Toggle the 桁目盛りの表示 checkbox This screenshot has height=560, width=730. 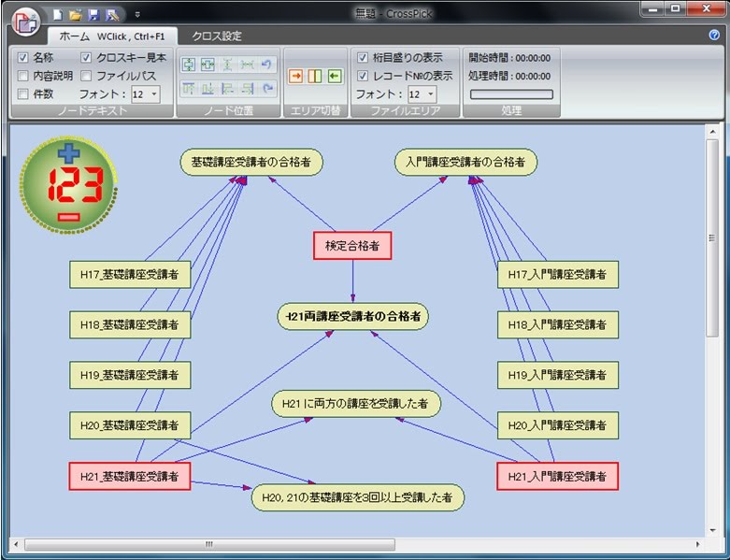(x=363, y=58)
